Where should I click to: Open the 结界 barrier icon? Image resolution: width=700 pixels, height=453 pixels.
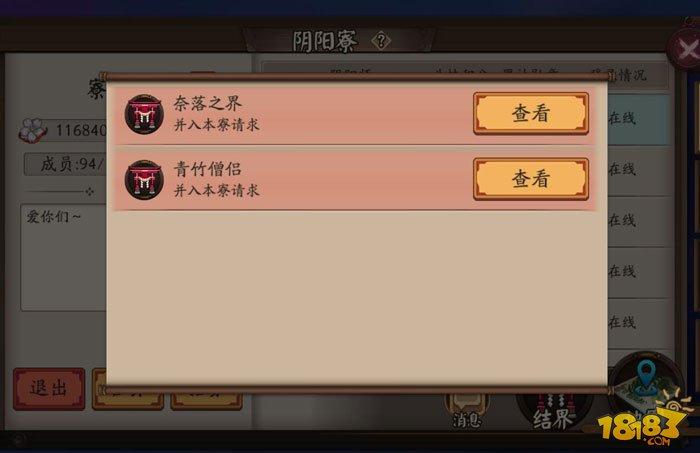coord(553,413)
